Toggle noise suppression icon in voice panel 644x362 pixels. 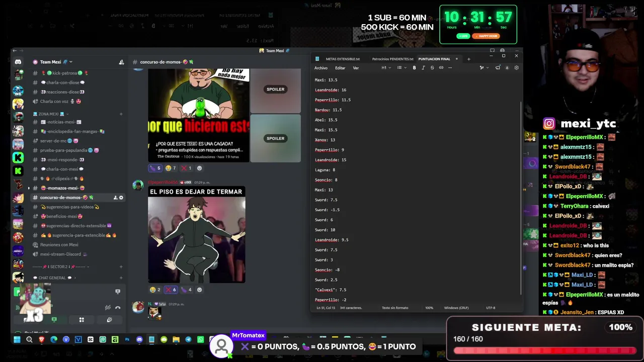pos(108,308)
